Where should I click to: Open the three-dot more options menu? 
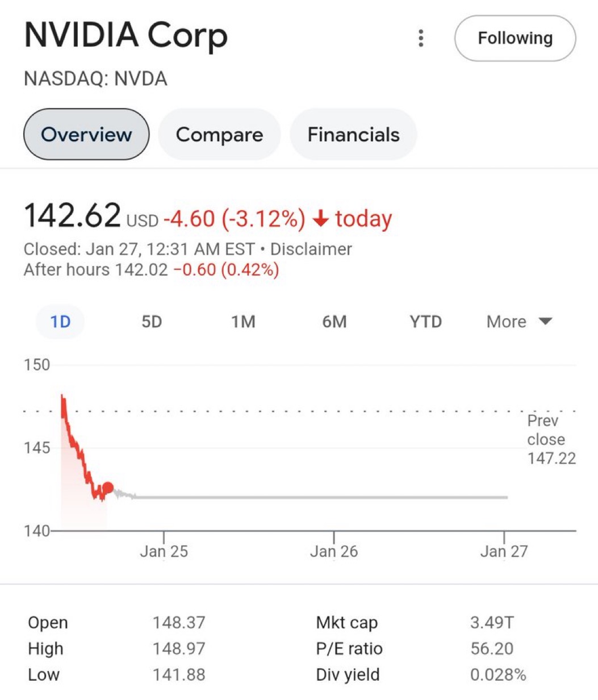421,38
